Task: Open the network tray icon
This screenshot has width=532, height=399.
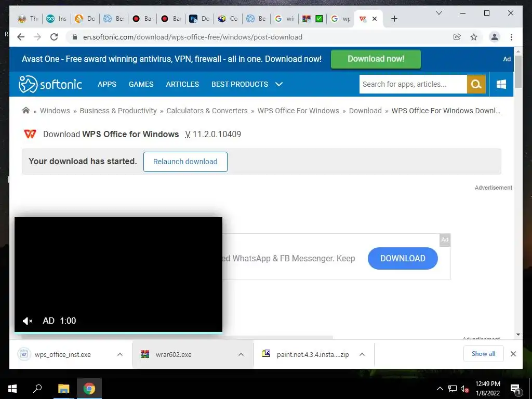Action: [453, 389]
